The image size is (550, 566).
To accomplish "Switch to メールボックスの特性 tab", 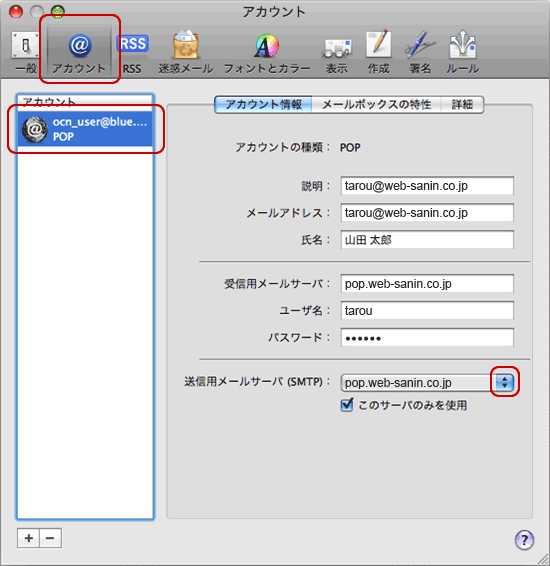I will (376, 105).
